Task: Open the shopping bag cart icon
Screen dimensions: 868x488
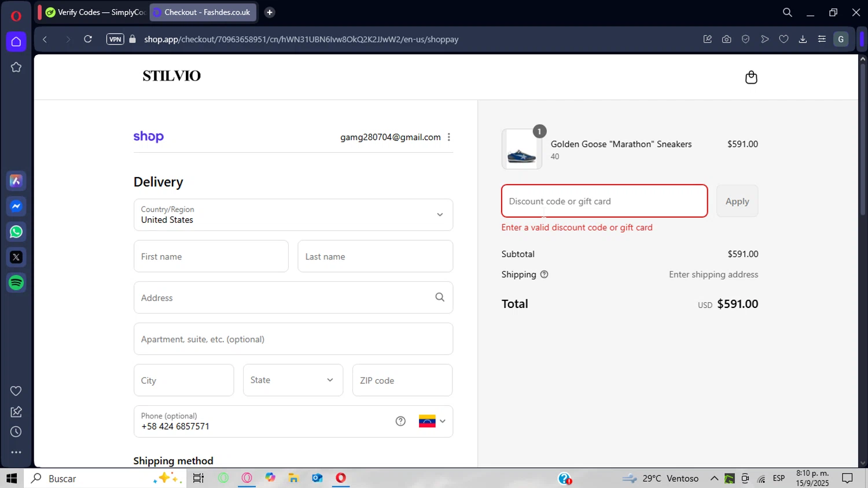Action: coord(751,77)
